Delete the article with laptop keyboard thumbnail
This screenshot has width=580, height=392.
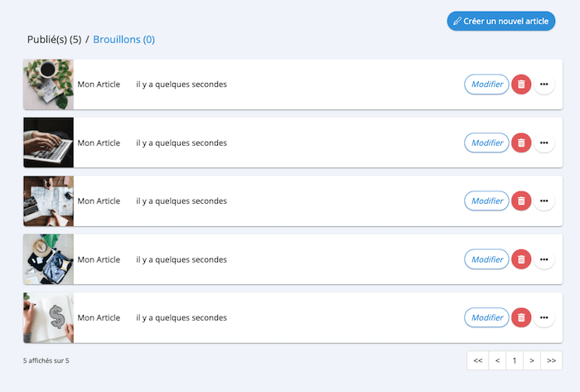pyautogui.click(x=521, y=143)
